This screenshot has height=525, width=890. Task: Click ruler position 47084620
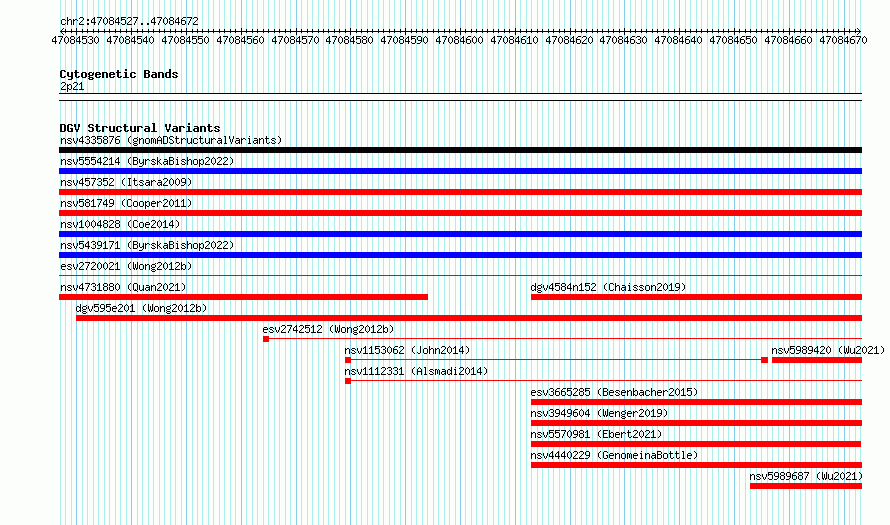(569, 40)
